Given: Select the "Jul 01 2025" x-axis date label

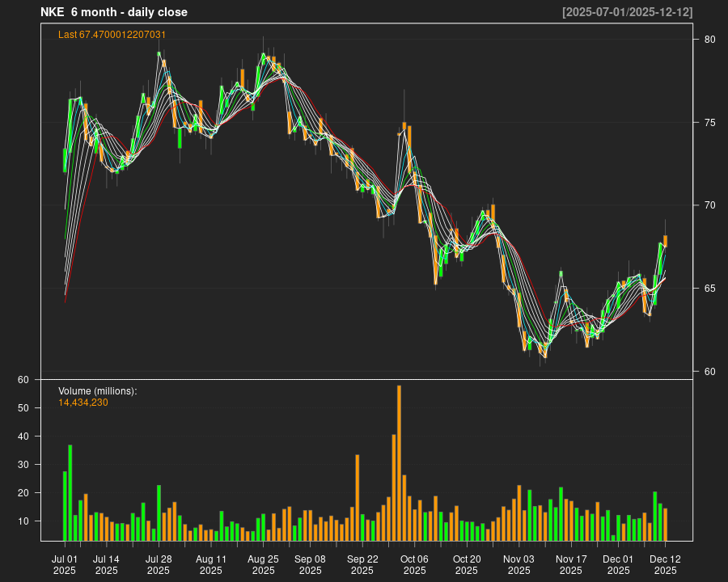Looking at the screenshot, I should [65, 564].
